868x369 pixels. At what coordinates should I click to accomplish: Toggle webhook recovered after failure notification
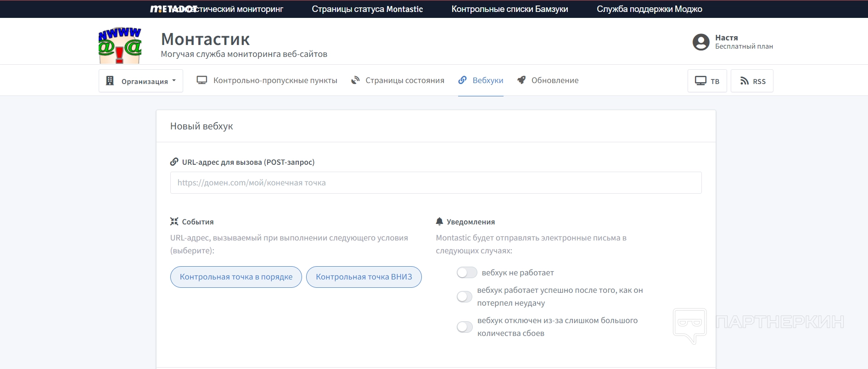465,296
